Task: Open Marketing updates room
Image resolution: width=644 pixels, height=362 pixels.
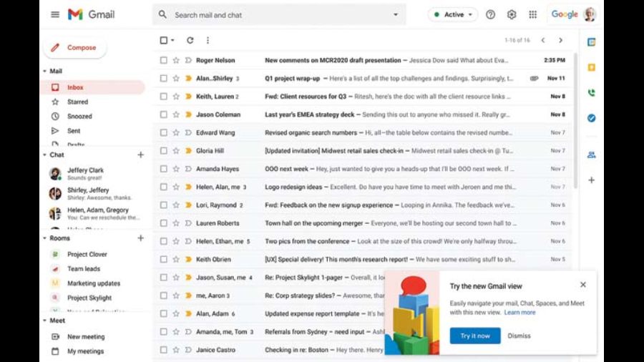Action: [x=93, y=283]
